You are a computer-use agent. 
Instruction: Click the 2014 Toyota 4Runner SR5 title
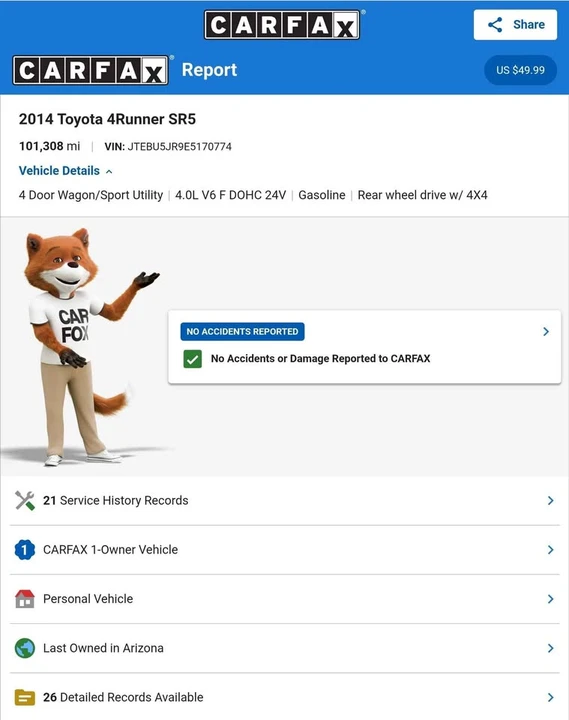point(107,119)
